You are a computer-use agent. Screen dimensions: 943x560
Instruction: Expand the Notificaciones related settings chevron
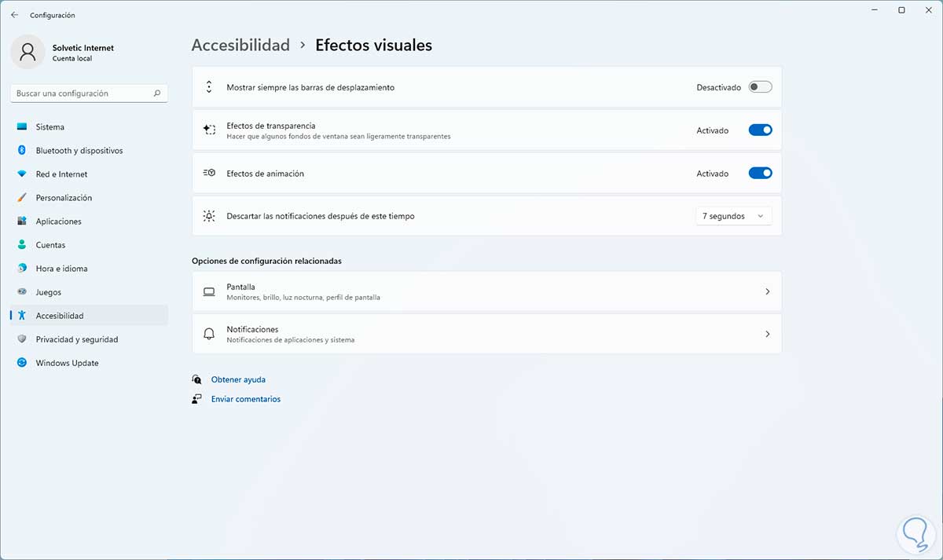coord(767,334)
